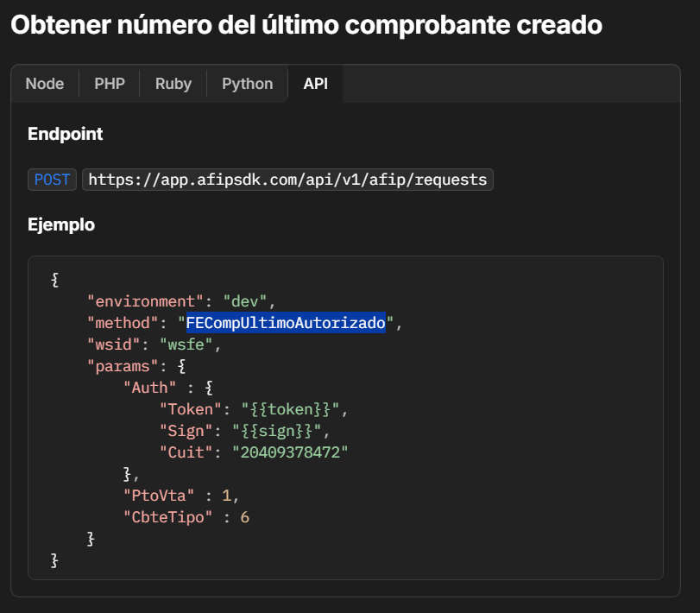
Task: Click the Ejemplo section heading
Action: pos(61,225)
